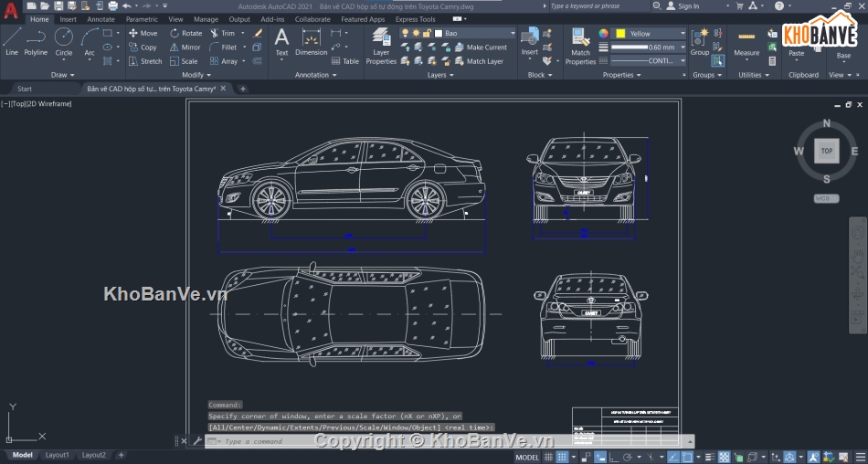Click the Undo arrow in quick access toolbar

point(127,6)
